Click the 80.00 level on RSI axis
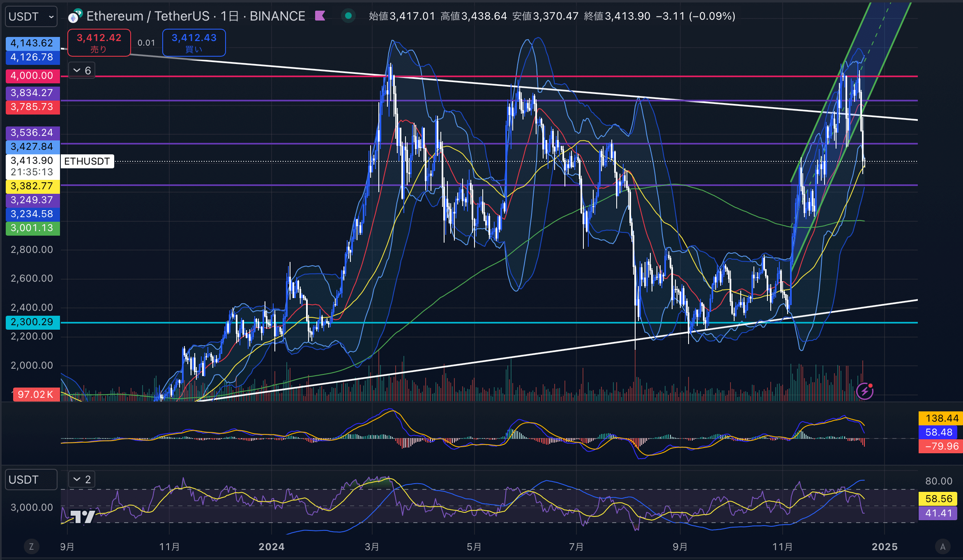Image resolution: width=963 pixels, height=560 pixels. 939,481
